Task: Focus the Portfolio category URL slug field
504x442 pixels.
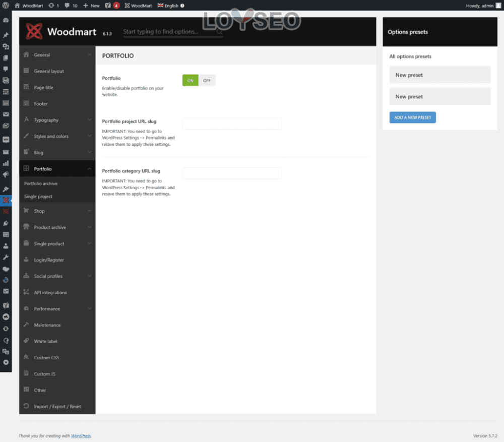Action: pyautogui.click(x=232, y=173)
